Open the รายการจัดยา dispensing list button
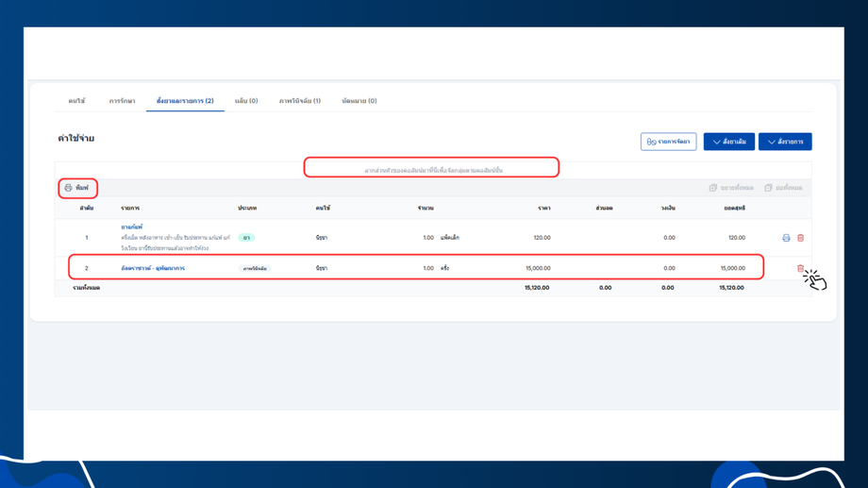 click(668, 142)
